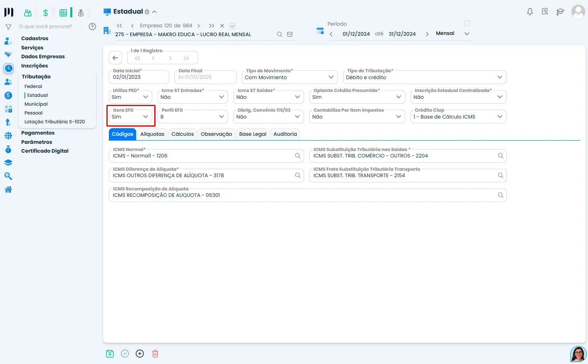Click the Data Final input field
Image resolution: width=588 pixels, height=364 pixels.
tap(205, 77)
